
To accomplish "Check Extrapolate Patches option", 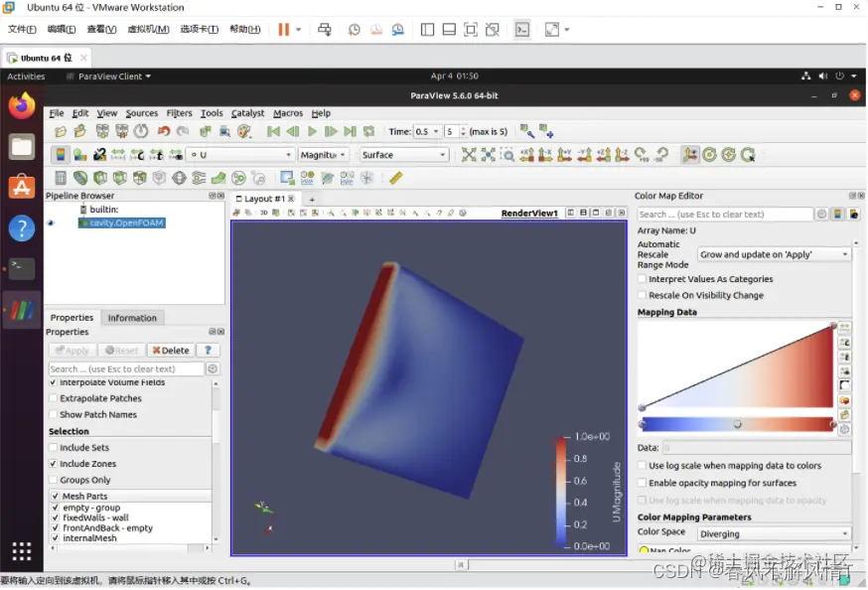I will 54,398.
